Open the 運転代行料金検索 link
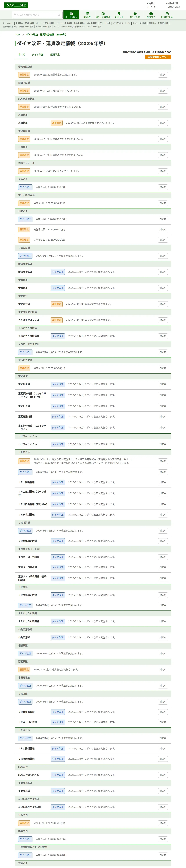Viewport: 186px width, 868px height. click(x=10, y=27)
